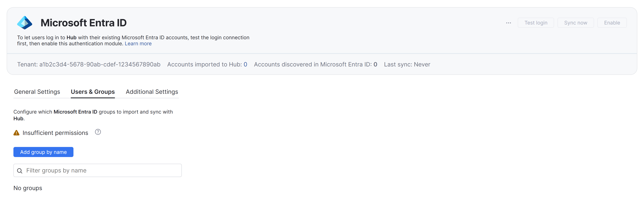This screenshot has height=204, width=644.
Task: Open the Additional Settings tab
Action: [x=152, y=92]
